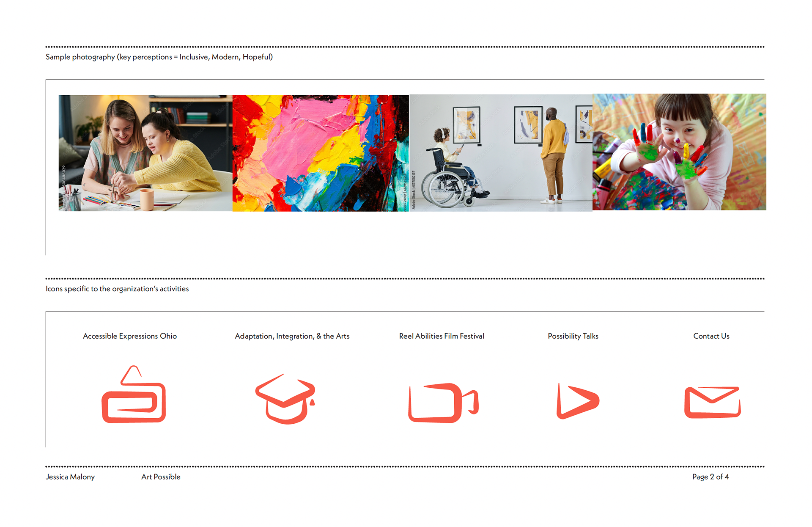The width and height of the screenshot is (812, 527).
Task: Click the Possibility Talks play triangle icon
Action: click(578, 401)
